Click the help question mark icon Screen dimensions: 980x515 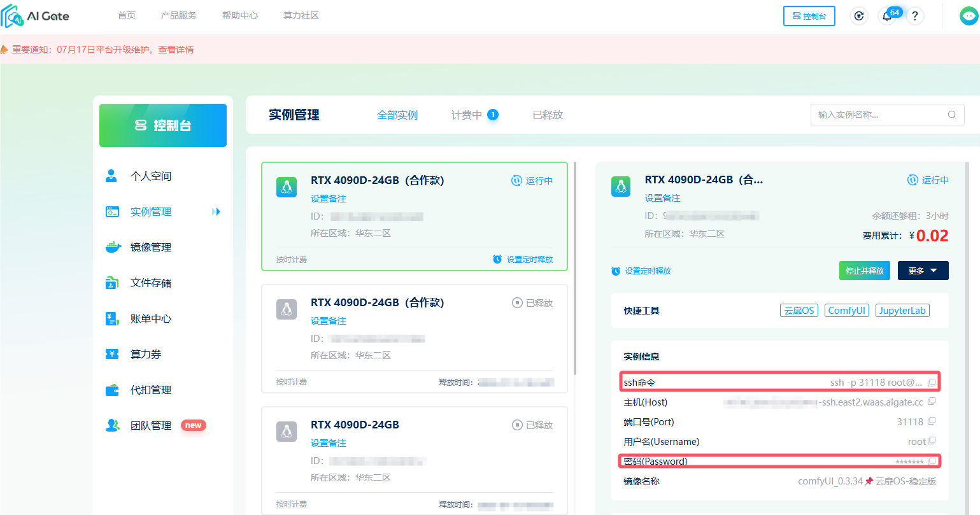pos(915,16)
